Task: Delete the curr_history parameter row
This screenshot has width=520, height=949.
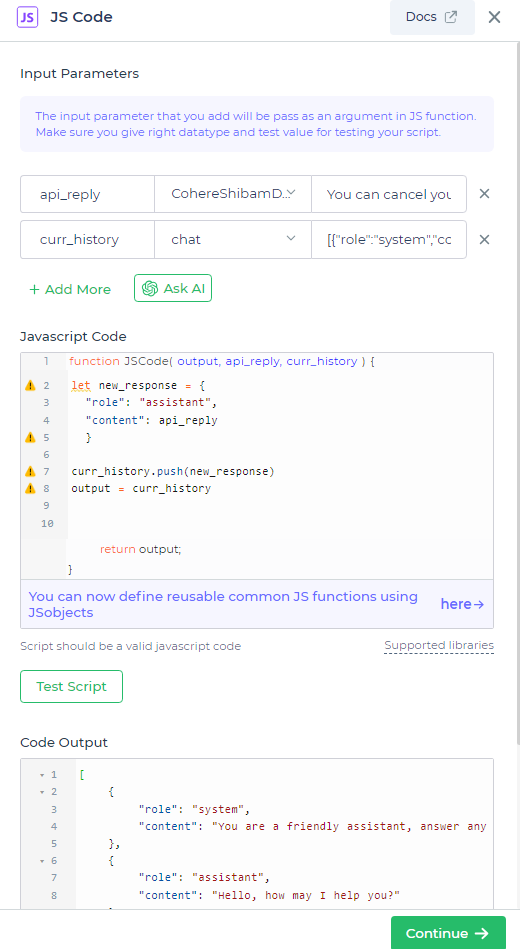Action: point(484,240)
